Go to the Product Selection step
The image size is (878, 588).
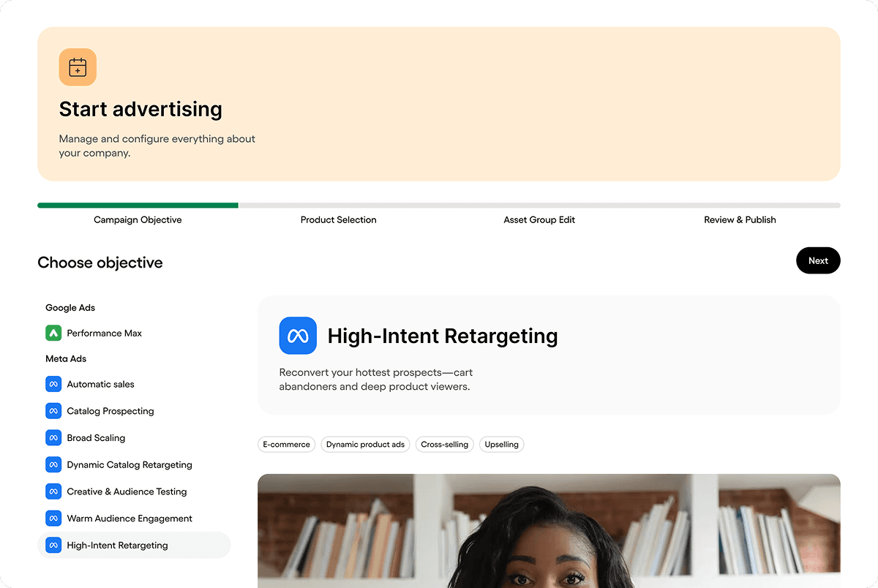coord(339,219)
